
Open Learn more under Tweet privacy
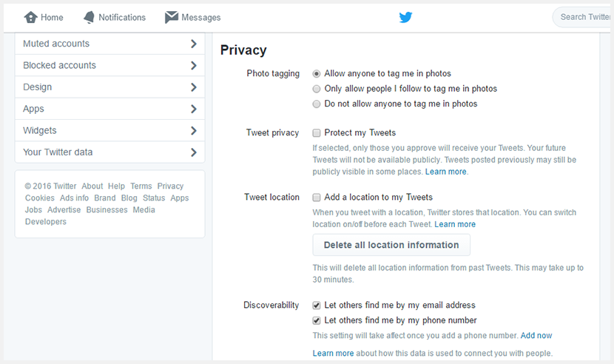pyautogui.click(x=445, y=172)
